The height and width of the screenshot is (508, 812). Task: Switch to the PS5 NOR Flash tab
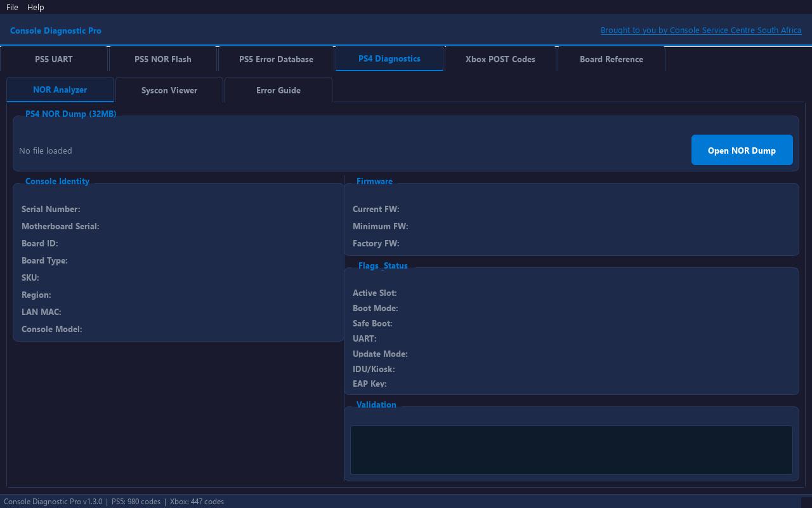tap(163, 59)
